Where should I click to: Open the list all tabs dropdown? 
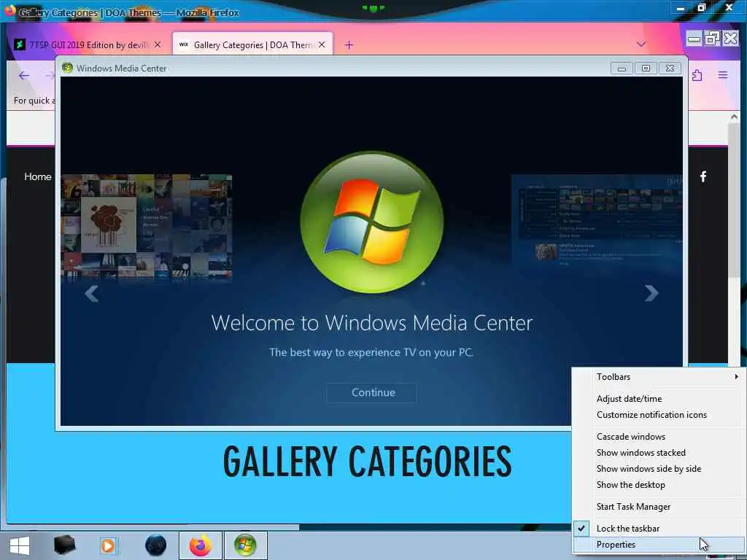coord(640,44)
